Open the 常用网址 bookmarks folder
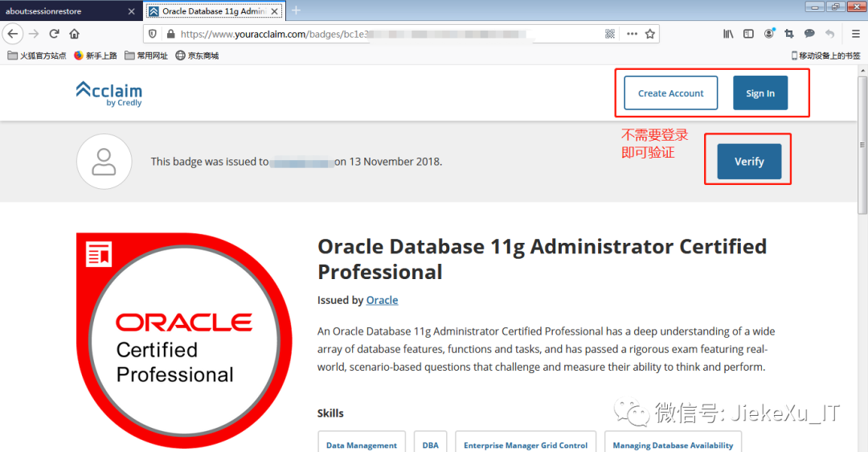This screenshot has width=868, height=452. [x=146, y=55]
